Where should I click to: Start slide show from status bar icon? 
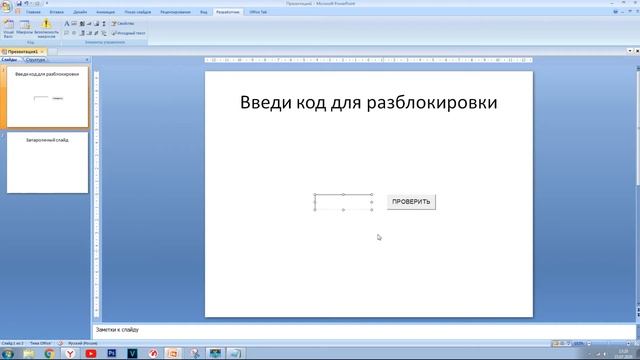click(x=569, y=344)
